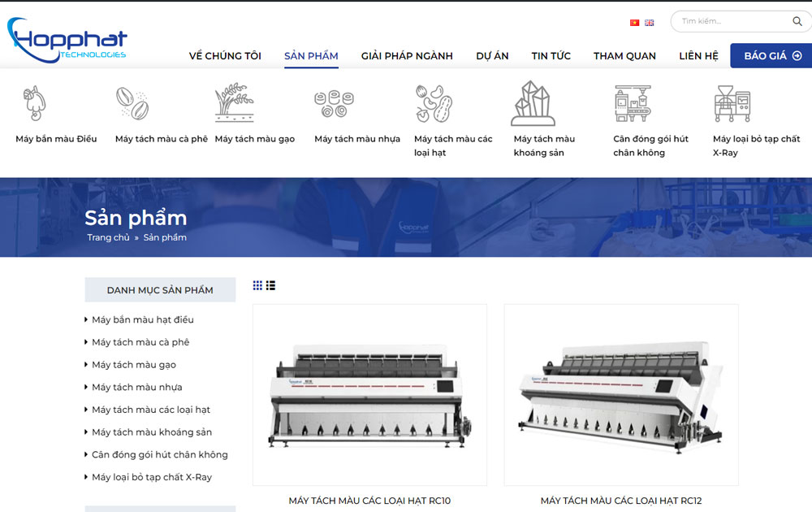Open the coffee bean icon category
The height and width of the screenshot is (512, 812).
[x=132, y=103]
